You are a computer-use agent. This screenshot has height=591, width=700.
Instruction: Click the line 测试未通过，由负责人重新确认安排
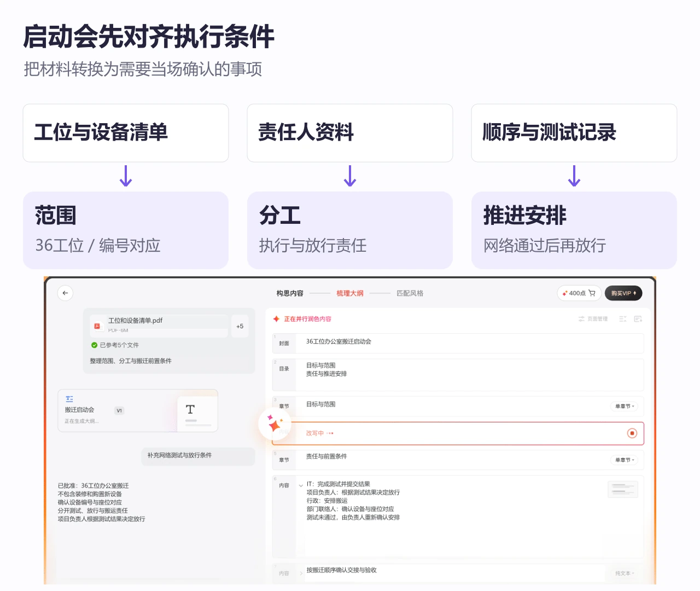[x=353, y=518]
